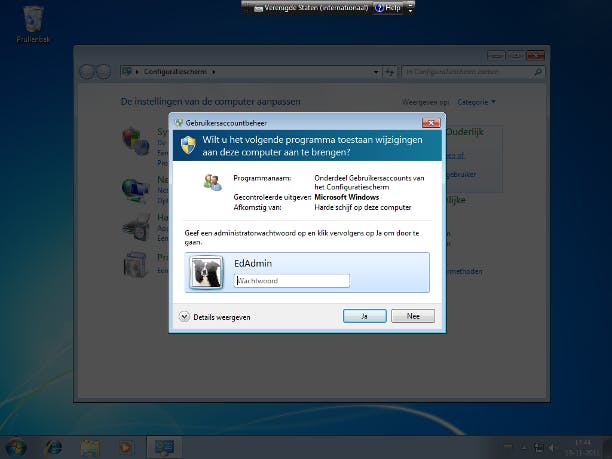Click EdAdmin account name

point(253,263)
